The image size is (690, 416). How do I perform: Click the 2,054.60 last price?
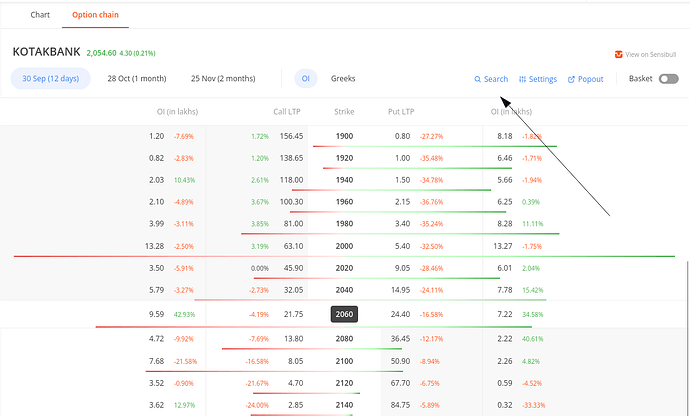click(x=101, y=53)
